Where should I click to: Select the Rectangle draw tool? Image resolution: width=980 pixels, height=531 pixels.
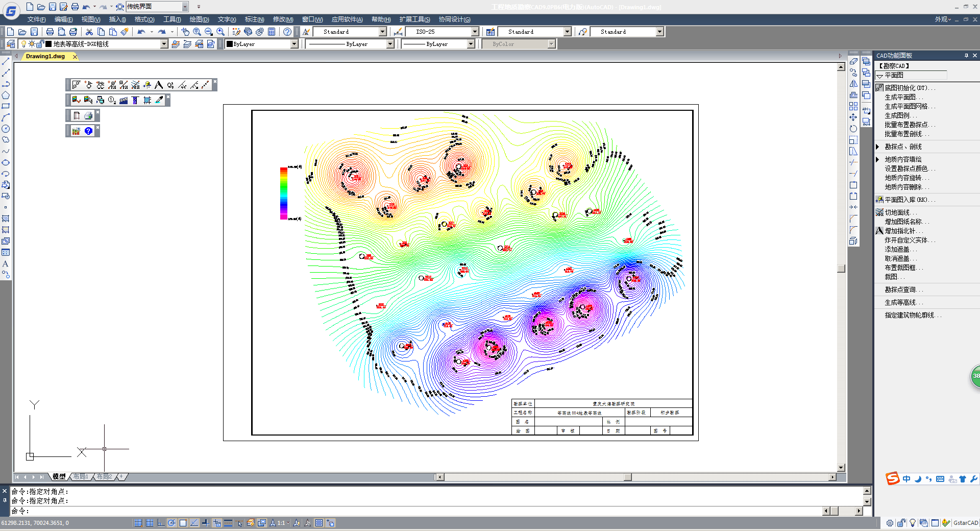point(6,107)
